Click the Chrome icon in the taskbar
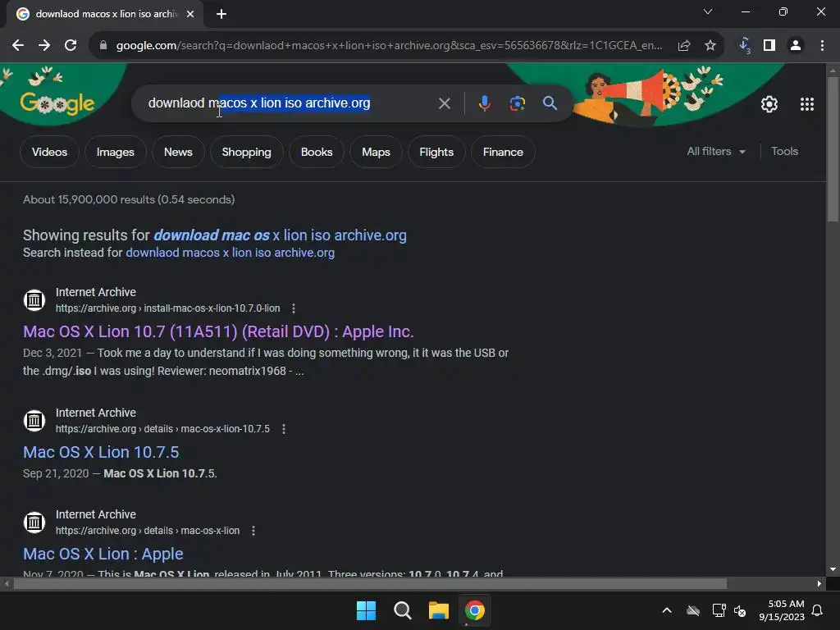This screenshot has width=840, height=630. (475, 610)
